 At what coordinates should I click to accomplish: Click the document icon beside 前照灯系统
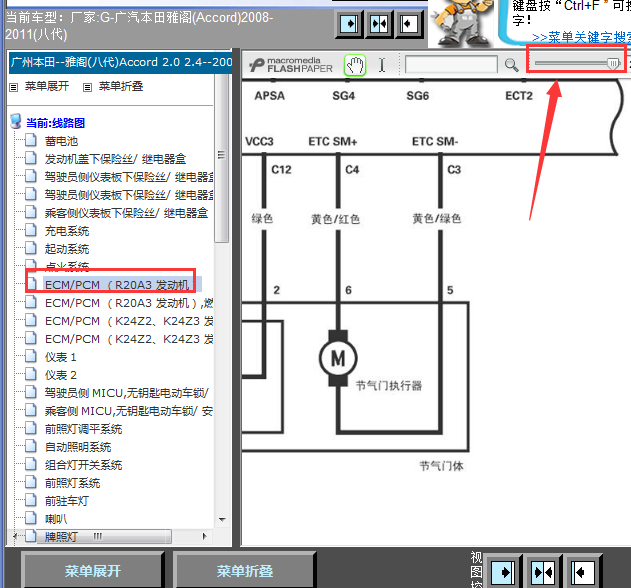pos(31,483)
